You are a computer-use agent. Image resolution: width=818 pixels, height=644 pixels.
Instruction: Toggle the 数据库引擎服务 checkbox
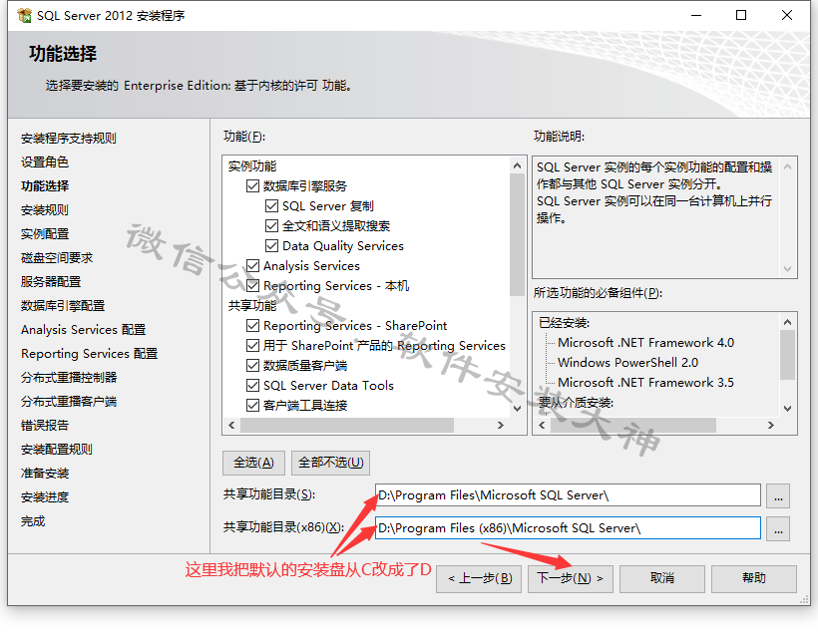pyautogui.click(x=252, y=186)
